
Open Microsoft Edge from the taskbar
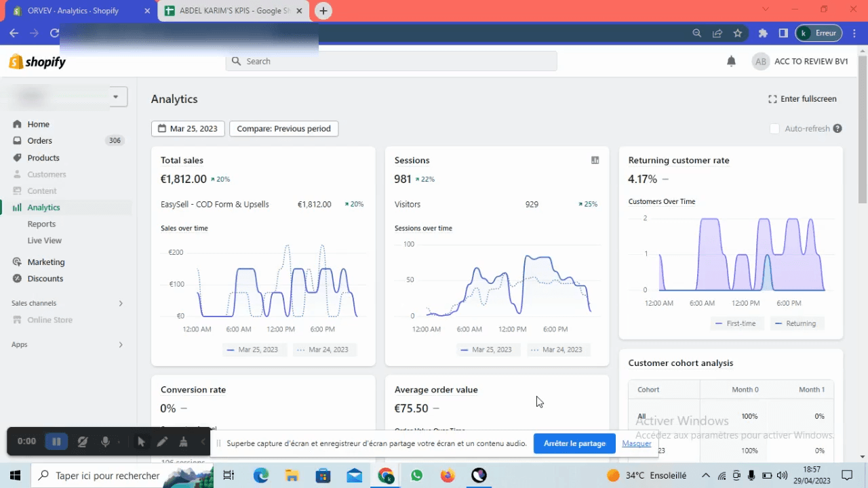tap(261, 475)
